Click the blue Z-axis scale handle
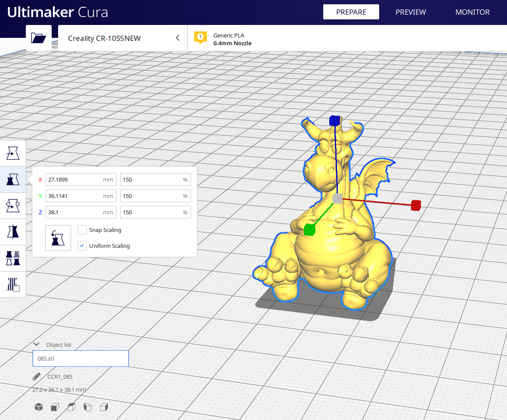 (335, 121)
